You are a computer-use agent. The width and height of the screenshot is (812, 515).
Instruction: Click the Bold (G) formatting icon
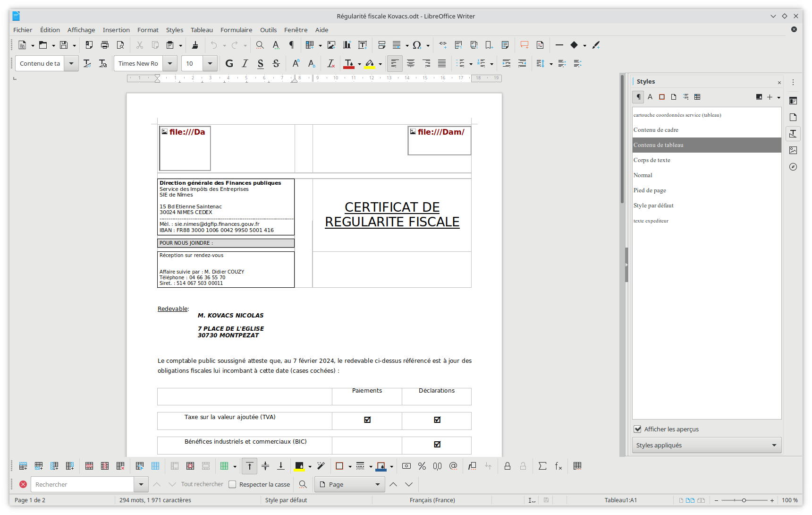point(229,63)
